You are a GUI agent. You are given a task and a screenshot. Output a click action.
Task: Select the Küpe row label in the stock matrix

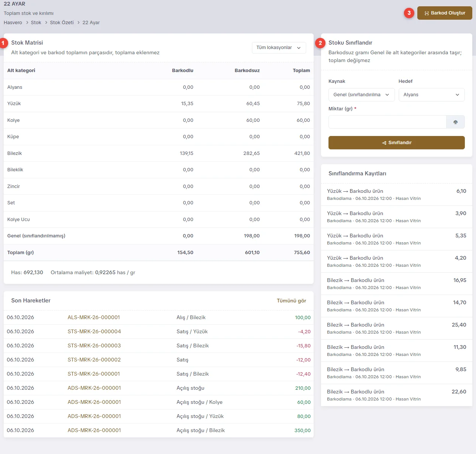coord(13,137)
